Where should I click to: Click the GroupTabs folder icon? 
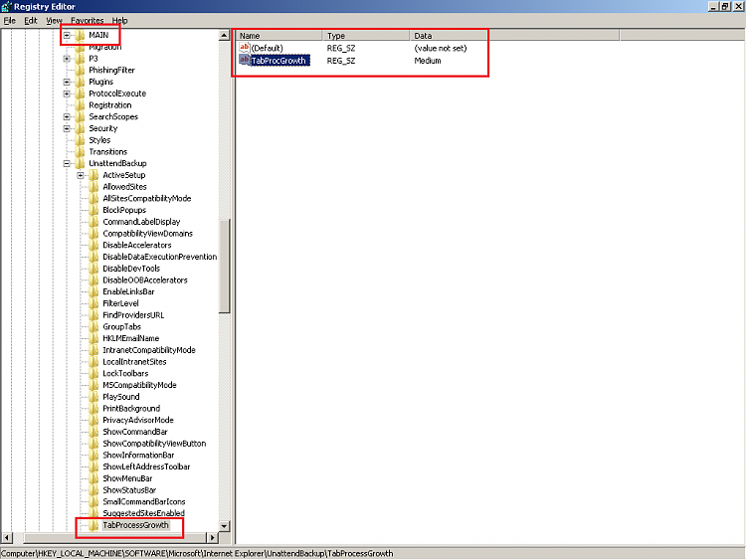[93, 327]
